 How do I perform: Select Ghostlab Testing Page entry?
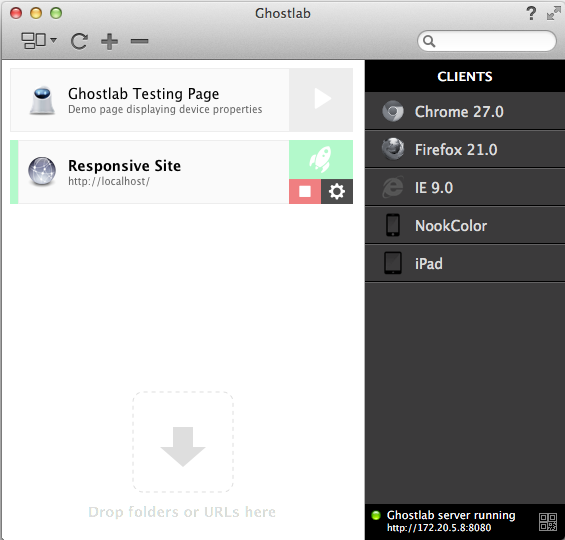[x=150, y=100]
